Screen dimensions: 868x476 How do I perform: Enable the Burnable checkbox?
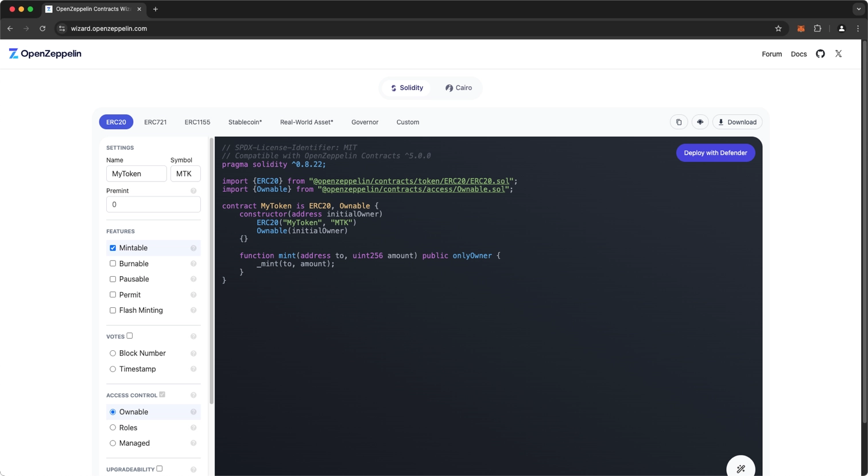113,264
